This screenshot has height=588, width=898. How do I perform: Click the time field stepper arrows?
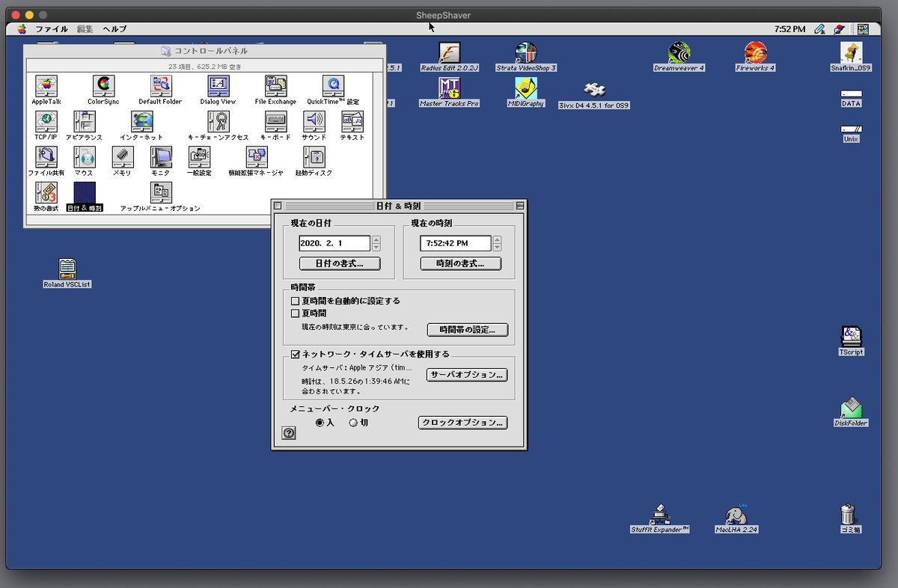click(x=498, y=243)
